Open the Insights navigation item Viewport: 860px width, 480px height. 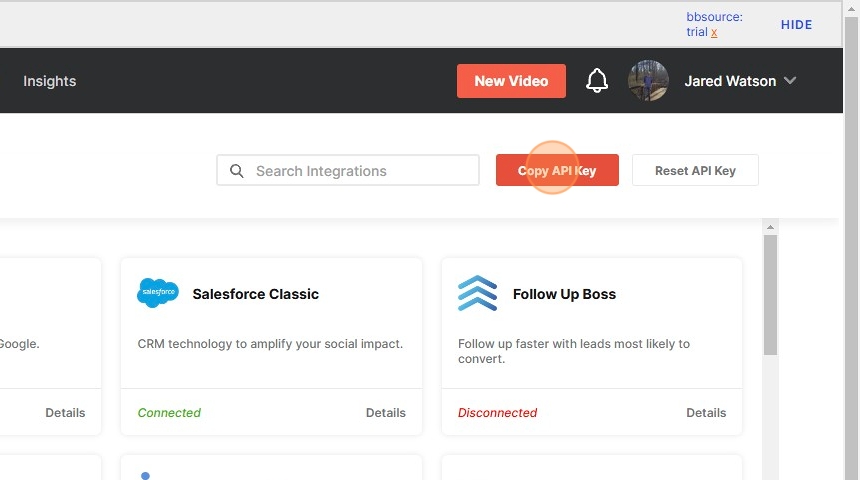click(x=50, y=81)
